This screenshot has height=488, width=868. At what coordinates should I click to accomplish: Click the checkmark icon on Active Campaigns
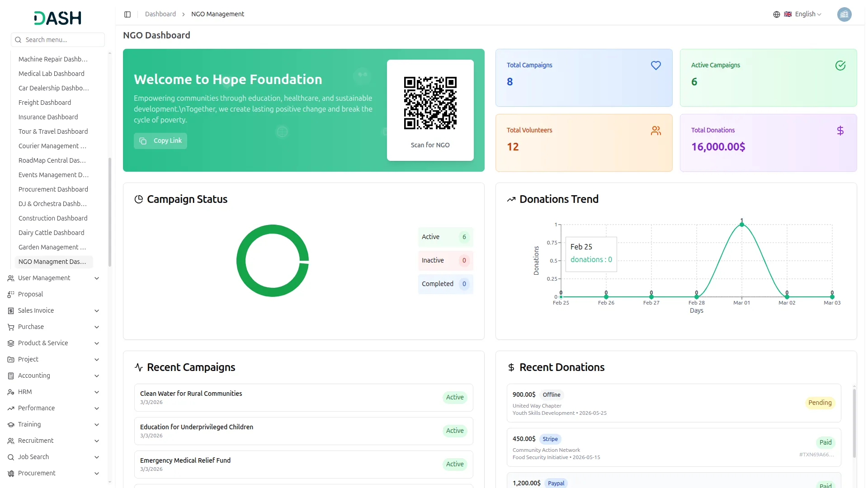840,66
